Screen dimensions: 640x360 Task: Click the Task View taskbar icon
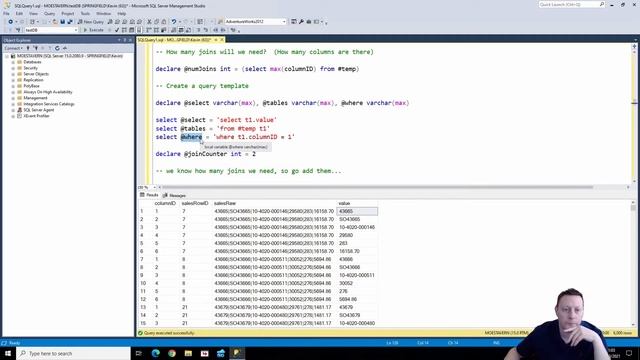tap(139, 353)
